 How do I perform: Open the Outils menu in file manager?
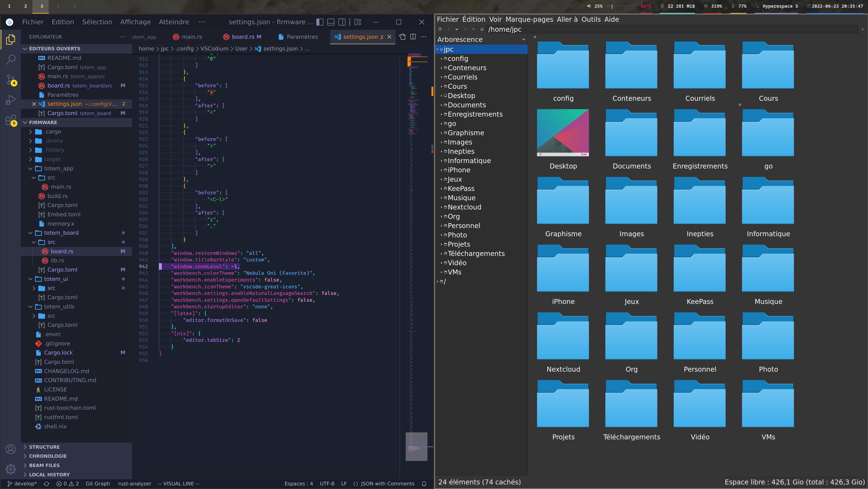(591, 19)
